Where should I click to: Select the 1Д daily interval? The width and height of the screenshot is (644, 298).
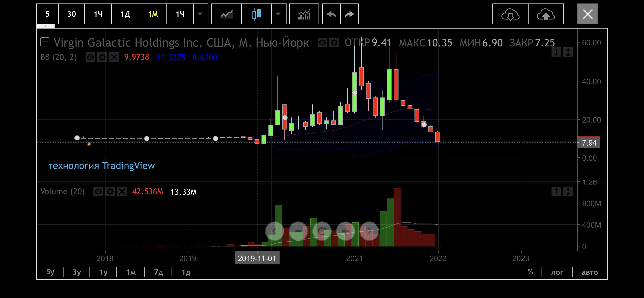[x=125, y=14]
